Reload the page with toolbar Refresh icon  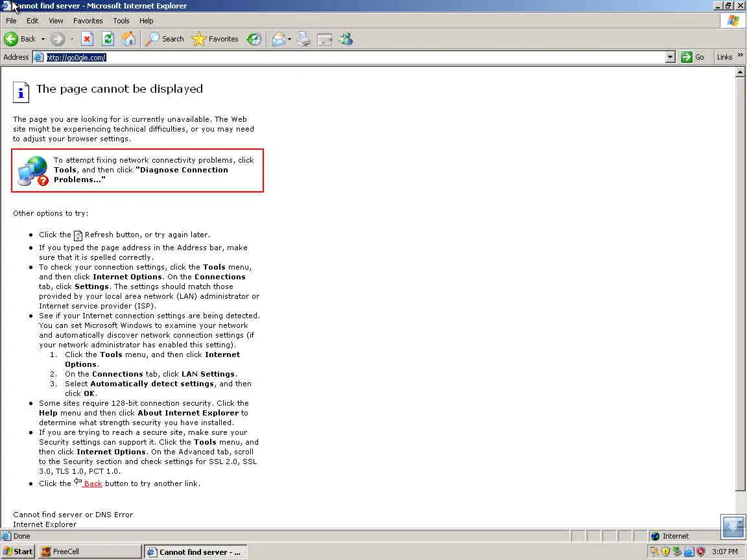pos(108,39)
